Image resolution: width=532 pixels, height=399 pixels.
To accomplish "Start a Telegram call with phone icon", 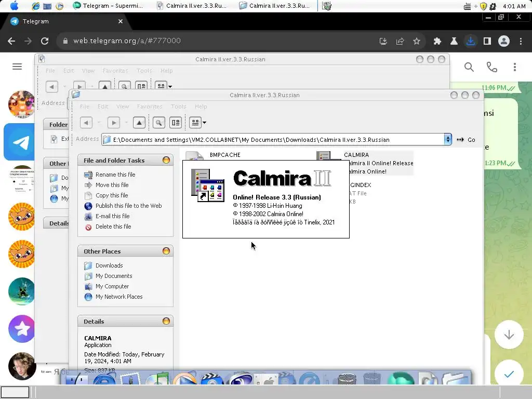I will click(x=491, y=67).
